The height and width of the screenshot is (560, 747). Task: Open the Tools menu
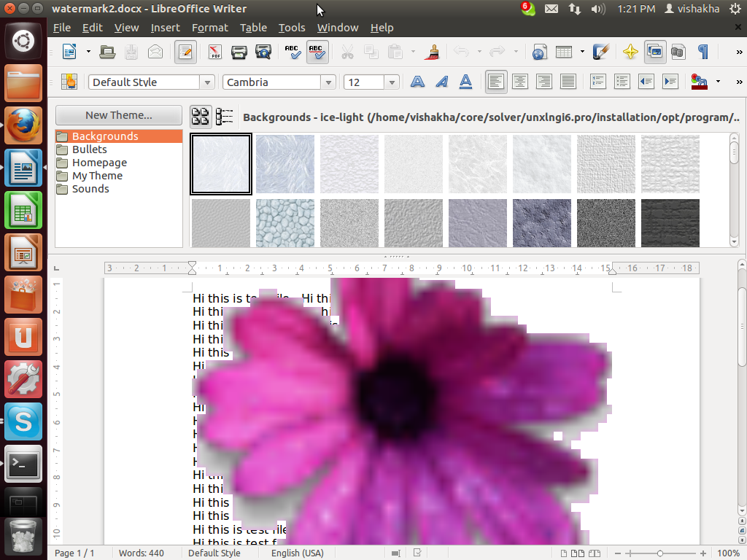[x=292, y=28]
